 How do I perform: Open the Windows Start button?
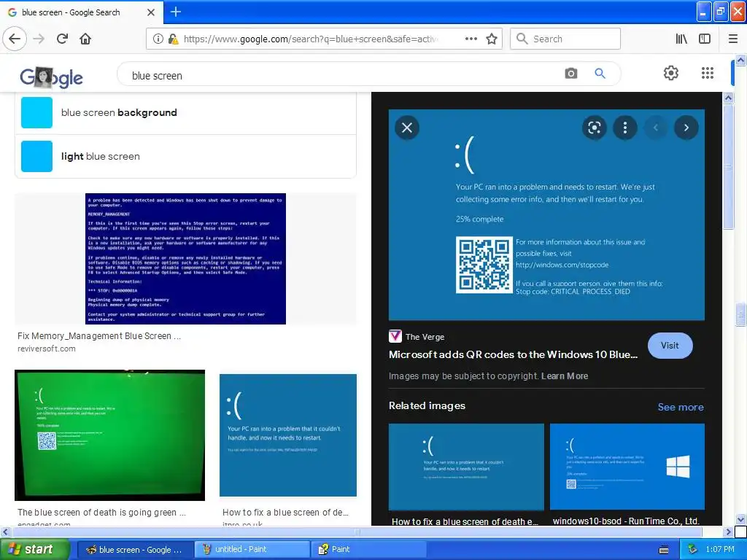pyautogui.click(x=34, y=549)
